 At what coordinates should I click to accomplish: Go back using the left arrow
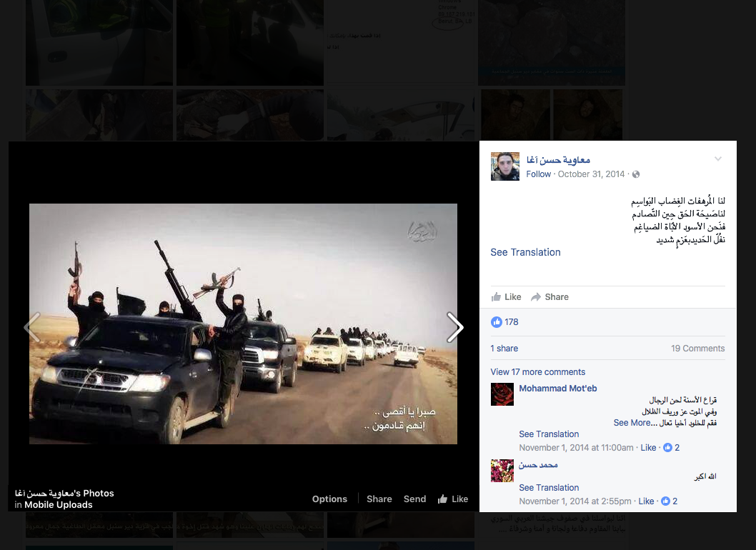point(31,327)
